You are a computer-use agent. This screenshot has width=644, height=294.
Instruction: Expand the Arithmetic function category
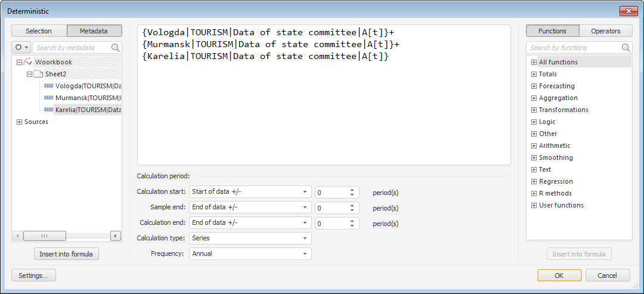534,146
